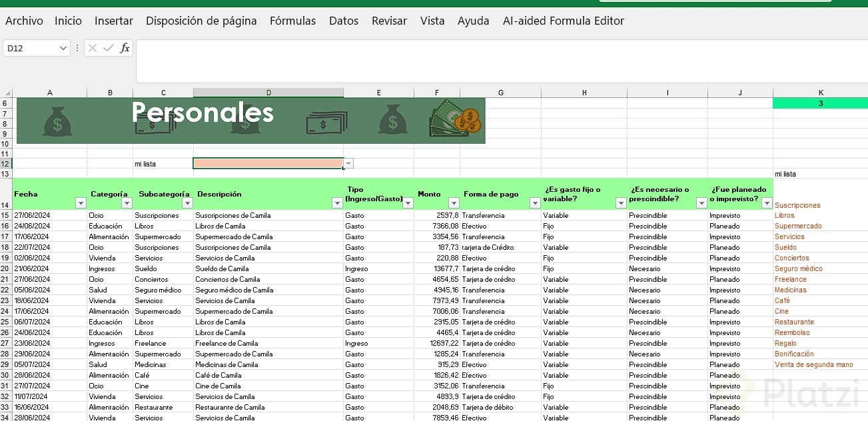Click the three-dot formula bar resize handle
This screenshot has width=868, height=421.
coord(77,48)
